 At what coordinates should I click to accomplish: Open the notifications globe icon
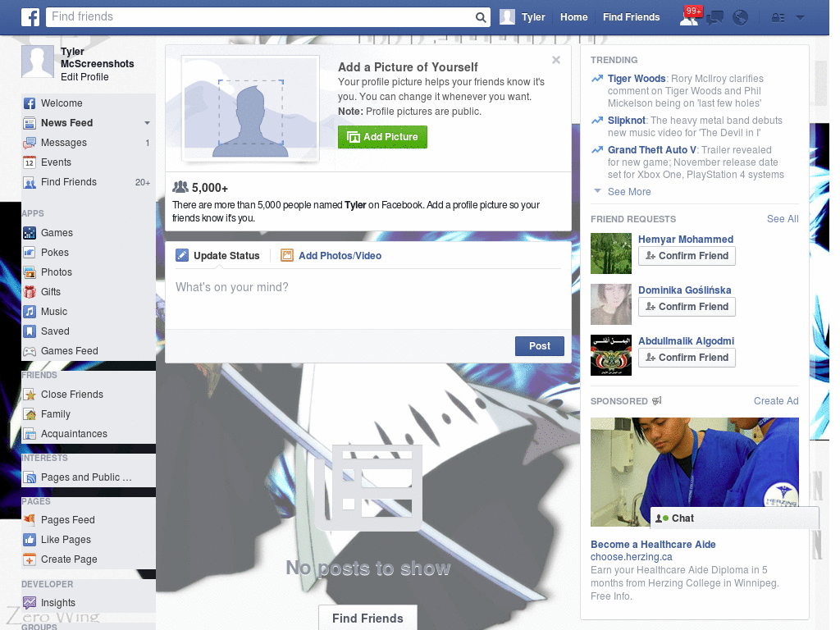[741, 18]
